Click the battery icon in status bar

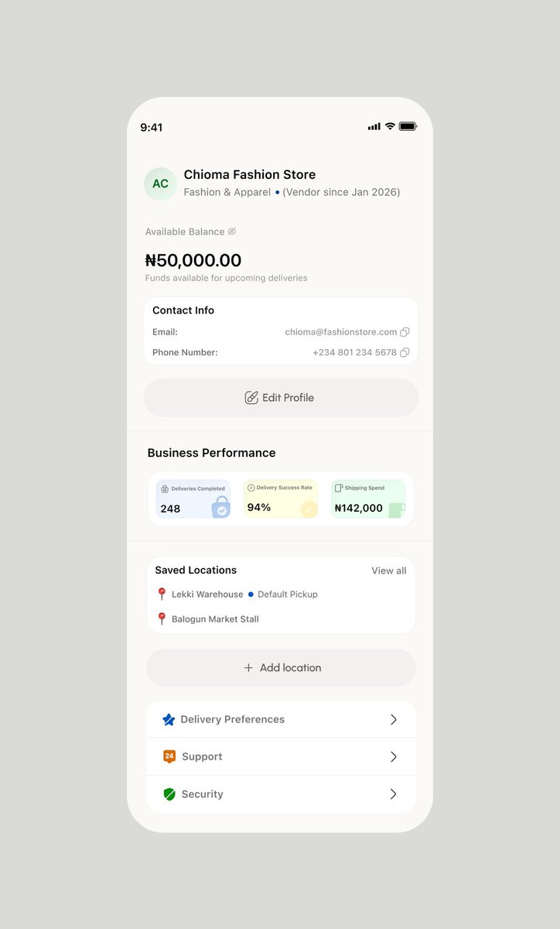pyautogui.click(x=408, y=126)
